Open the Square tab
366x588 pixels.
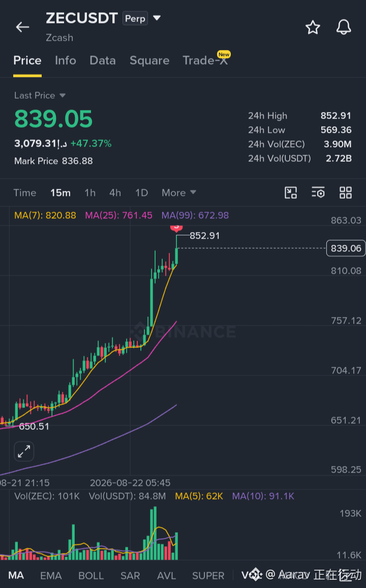(149, 61)
